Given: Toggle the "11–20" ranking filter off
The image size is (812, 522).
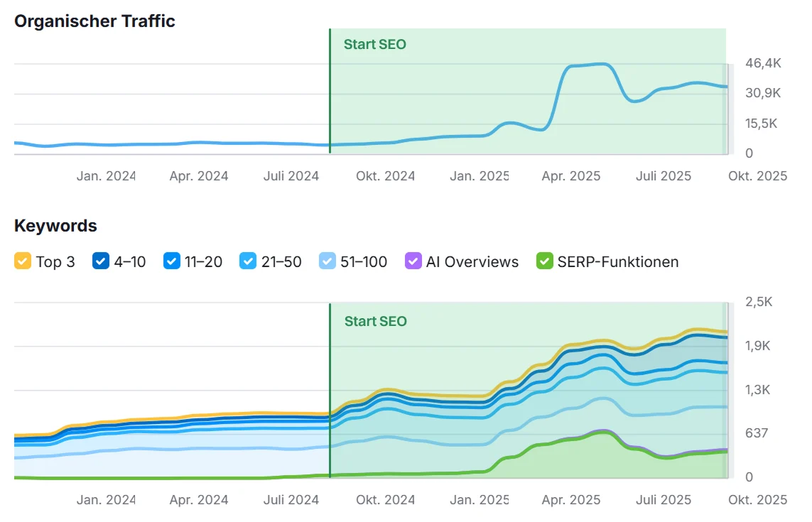Looking at the screenshot, I should pos(172,261).
